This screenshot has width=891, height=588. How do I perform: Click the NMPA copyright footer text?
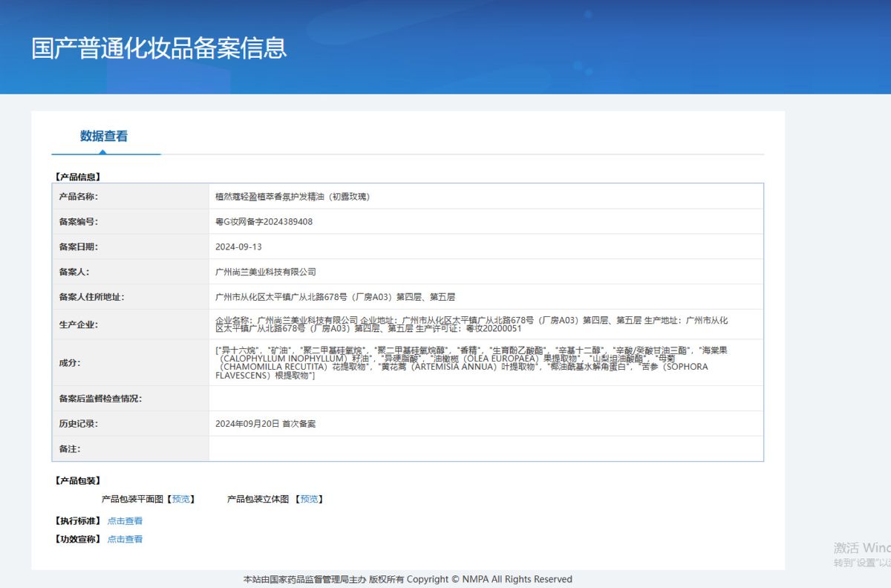coord(408,579)
